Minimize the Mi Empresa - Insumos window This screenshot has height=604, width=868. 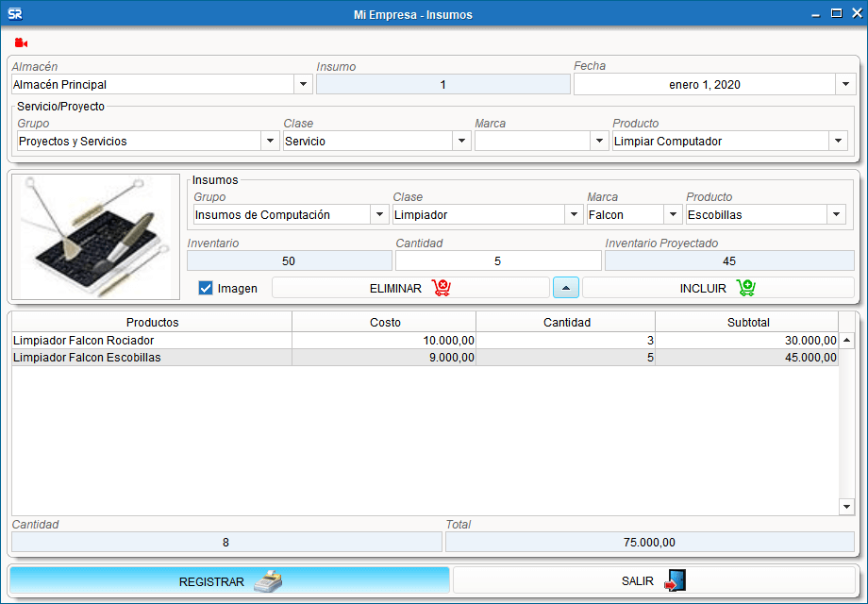(815, 14)
